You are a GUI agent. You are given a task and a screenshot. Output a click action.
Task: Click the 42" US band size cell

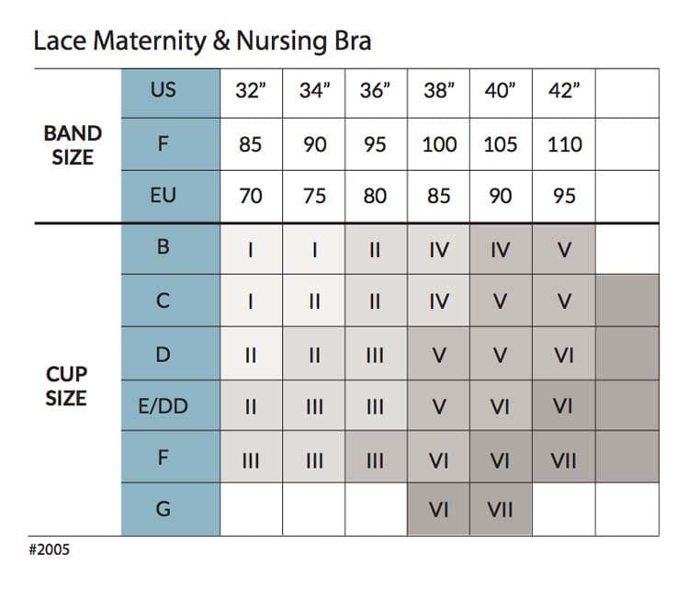coord(563,93)
